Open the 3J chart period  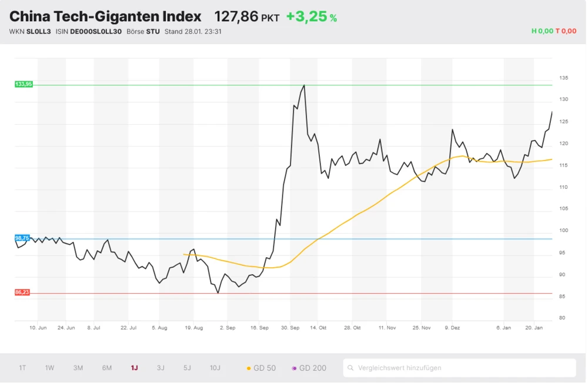(x=161, y=367)
